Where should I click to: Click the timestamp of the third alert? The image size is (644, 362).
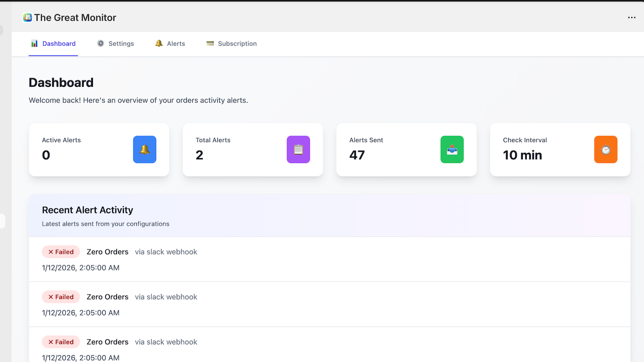[80, 357]
